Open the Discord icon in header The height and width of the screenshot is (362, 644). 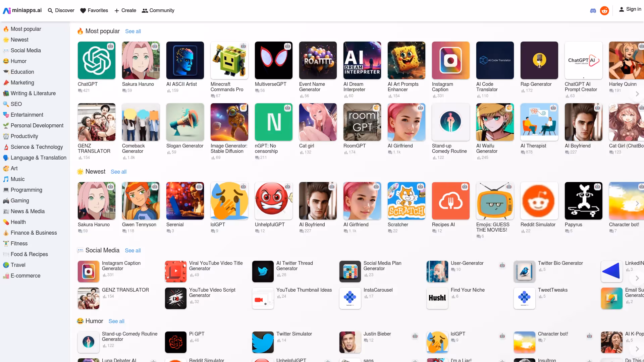coord(593,11)
